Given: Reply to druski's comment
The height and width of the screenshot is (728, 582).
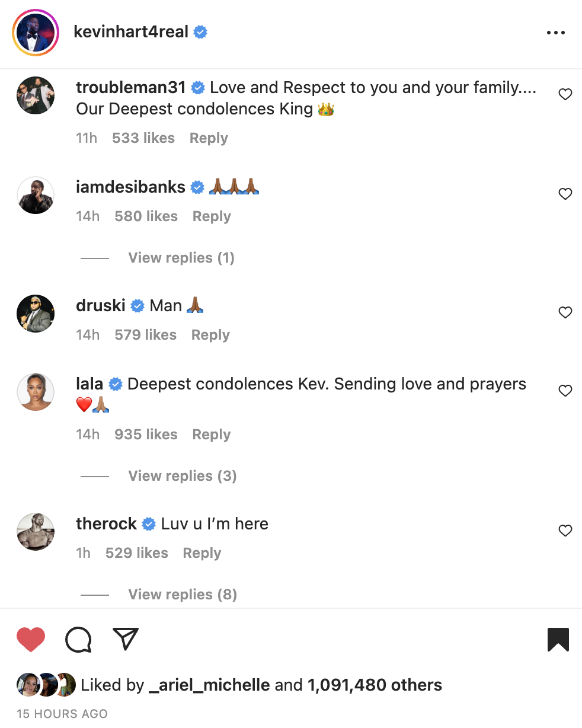Looking at the screenshot, I should click(210, 334).
